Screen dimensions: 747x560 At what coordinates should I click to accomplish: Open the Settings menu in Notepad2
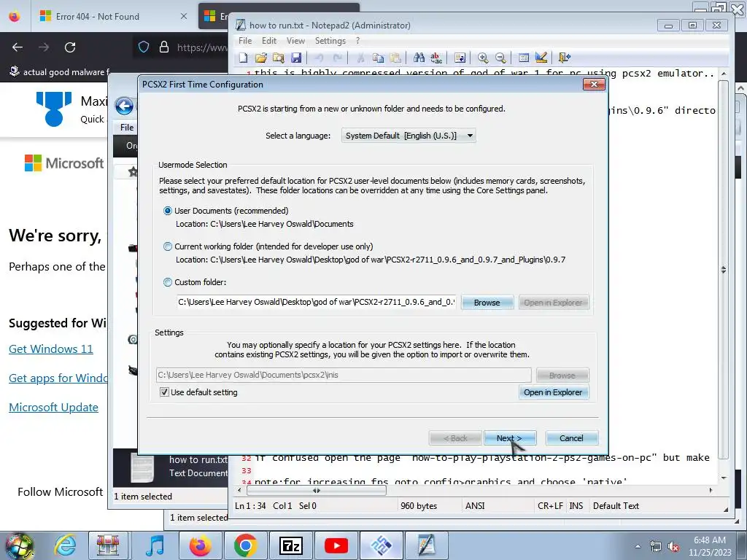[330, 41]
